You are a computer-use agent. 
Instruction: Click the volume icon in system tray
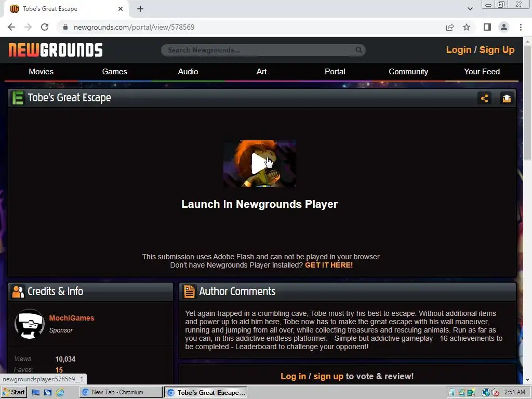pyautogui.click(x=495, y=393)
